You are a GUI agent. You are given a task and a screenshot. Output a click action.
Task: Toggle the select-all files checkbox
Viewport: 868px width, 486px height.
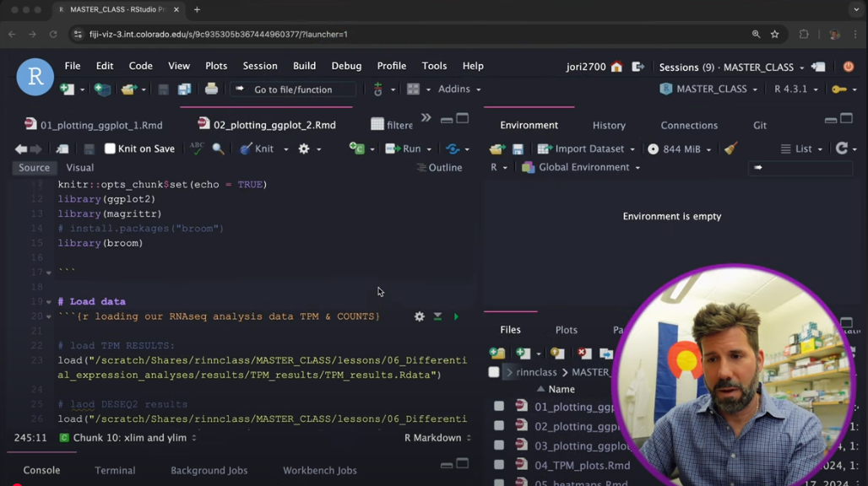pyautogui.click(x=494, y=372)
